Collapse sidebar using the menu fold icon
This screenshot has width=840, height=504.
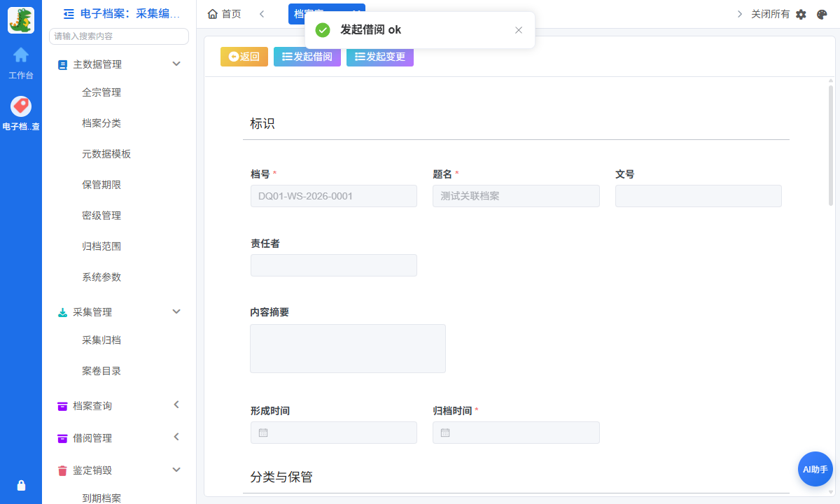69,13
